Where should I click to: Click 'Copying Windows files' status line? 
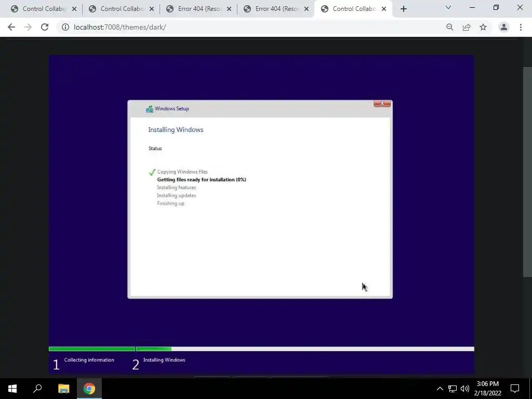click(x=182, y=171)
